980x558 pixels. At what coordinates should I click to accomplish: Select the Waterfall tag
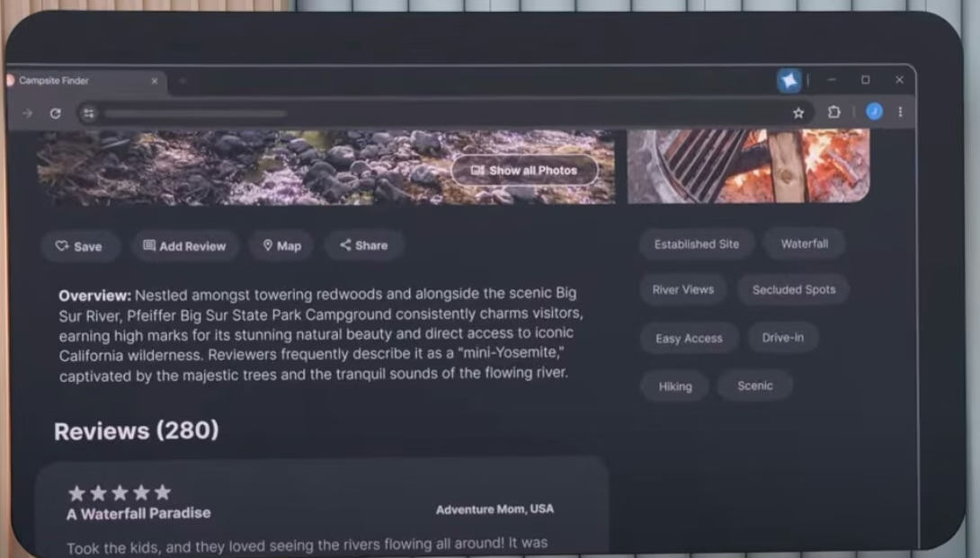point(804,244)
